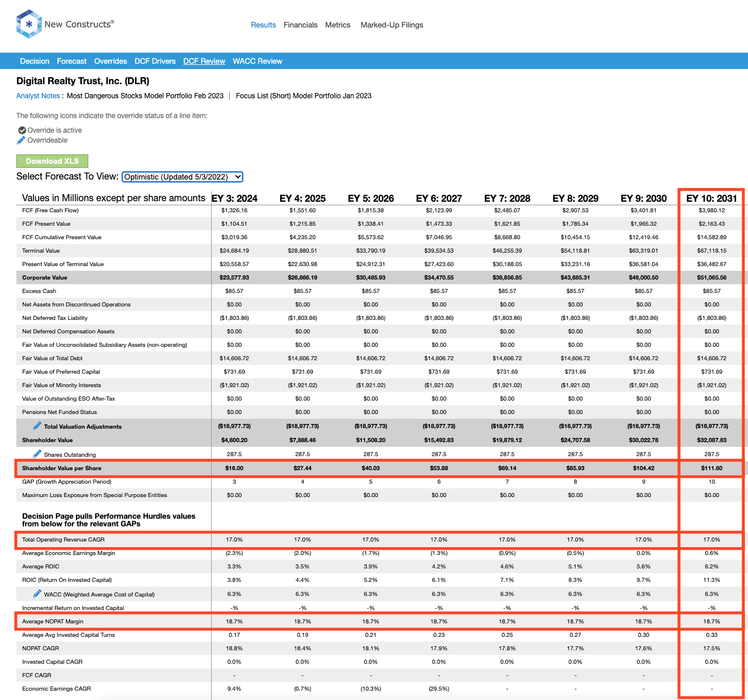This screenshot has width=748, height=700.
Task: Click the $51,065.56 Corporate Value cell
Action: (x=712, y=278)
